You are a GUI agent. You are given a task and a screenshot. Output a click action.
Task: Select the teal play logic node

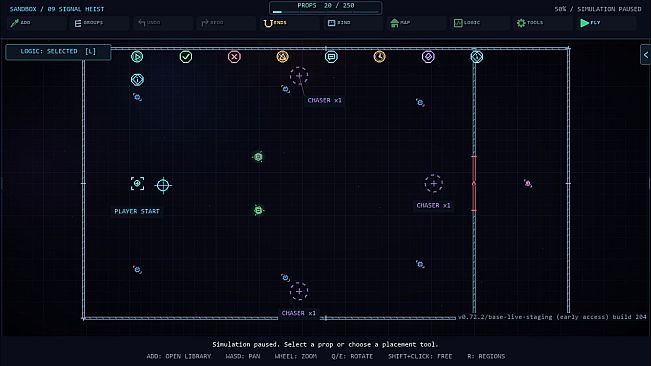pos(137,56)
